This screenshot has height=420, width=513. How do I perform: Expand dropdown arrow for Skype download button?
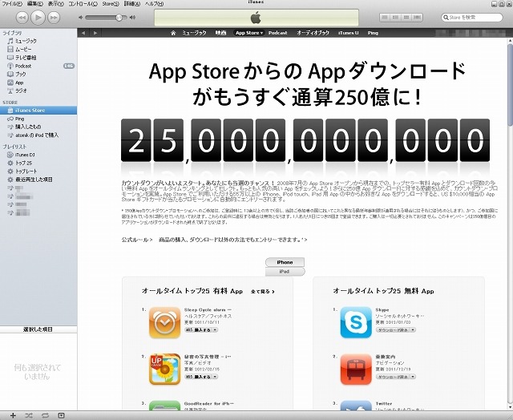pyautogui.click(x=413, y=330)
